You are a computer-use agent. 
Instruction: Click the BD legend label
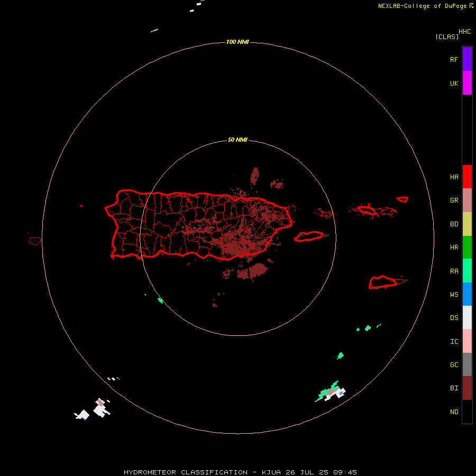[454, 224]
